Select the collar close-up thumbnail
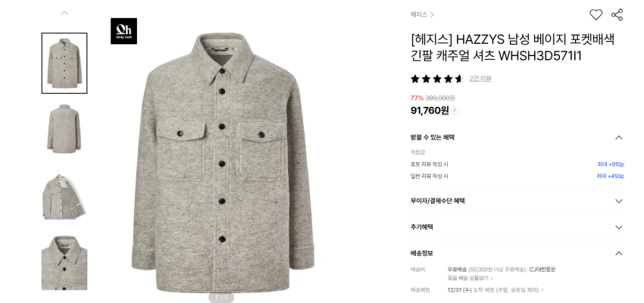Screen dimensions: 644x303 [x=64, y=262]
